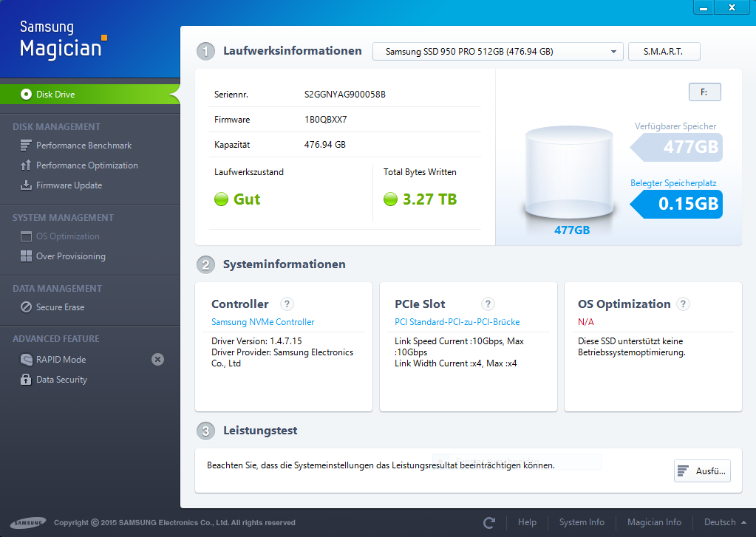Click the S.M.A.R.T. button
The height and width of the screenshot is (537, 756).
[x=664, y=51]
